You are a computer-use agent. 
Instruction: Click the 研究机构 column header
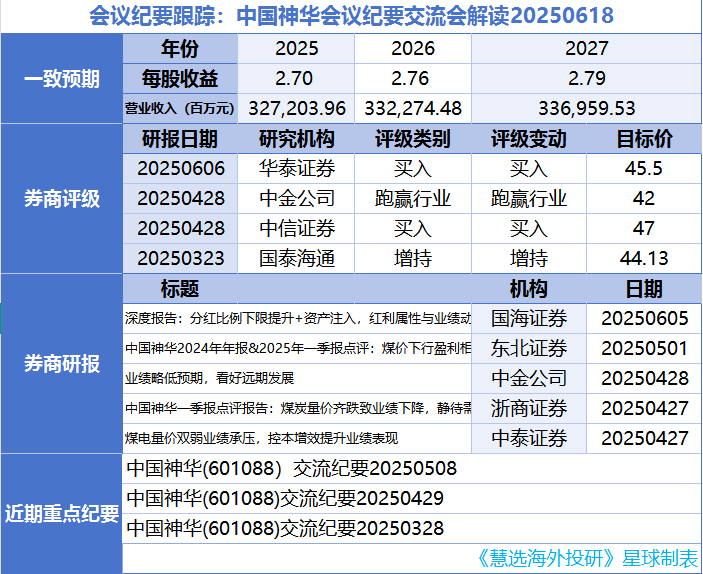296,139
